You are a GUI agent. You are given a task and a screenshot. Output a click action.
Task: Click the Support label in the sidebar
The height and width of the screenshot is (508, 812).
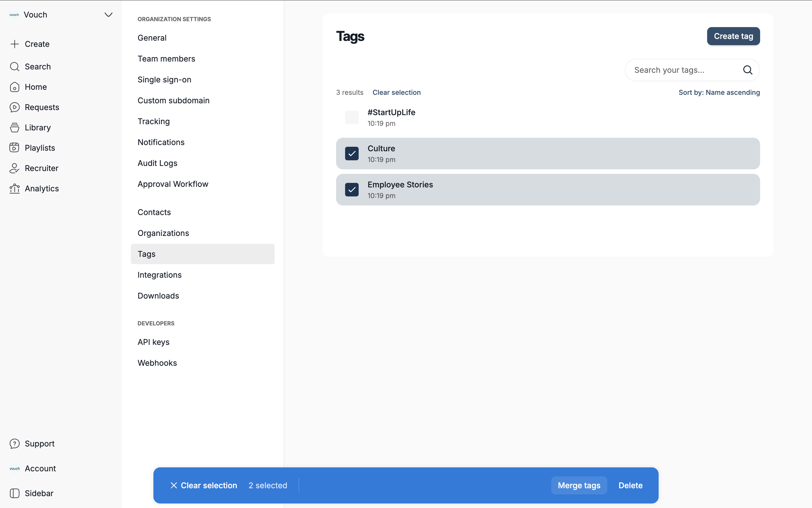pyautogui.click(x=39, y=444)
